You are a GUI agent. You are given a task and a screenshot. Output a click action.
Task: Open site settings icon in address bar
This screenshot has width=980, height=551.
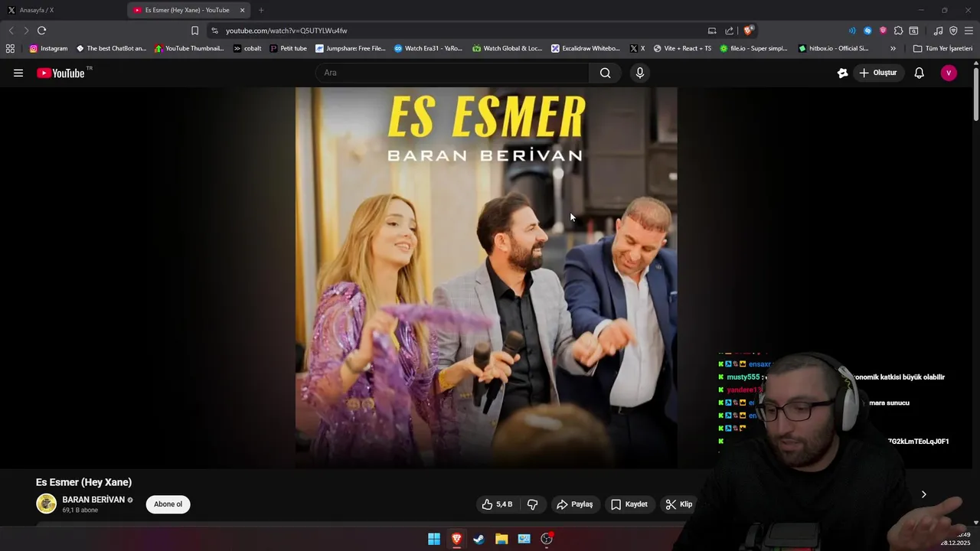pos(214,31)
